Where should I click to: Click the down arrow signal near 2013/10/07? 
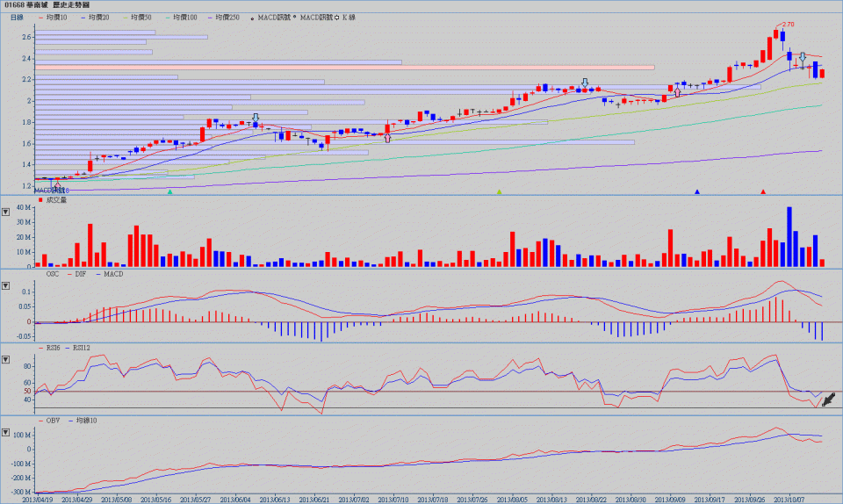point(802,58)
